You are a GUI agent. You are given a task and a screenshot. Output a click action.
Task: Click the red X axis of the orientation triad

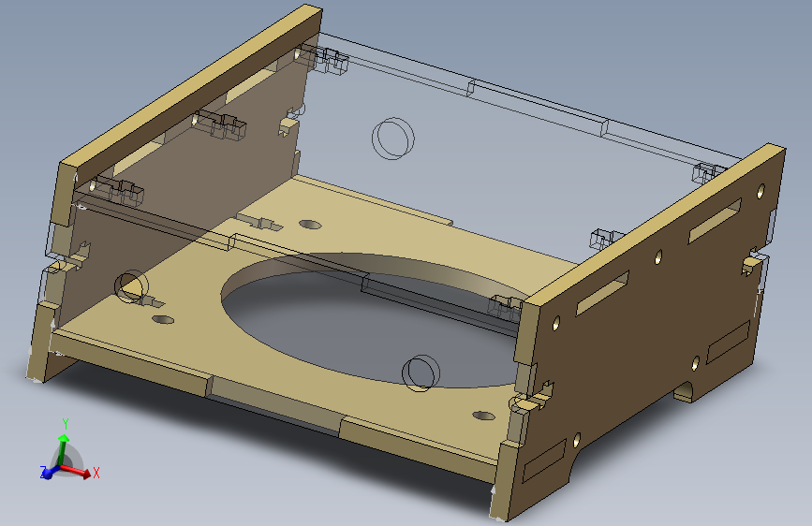(x=77, y=472)
